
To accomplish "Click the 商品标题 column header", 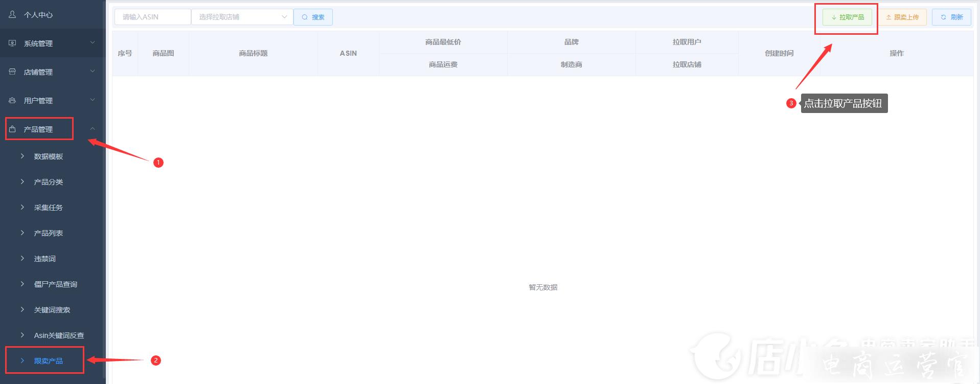I will (254, 53).
